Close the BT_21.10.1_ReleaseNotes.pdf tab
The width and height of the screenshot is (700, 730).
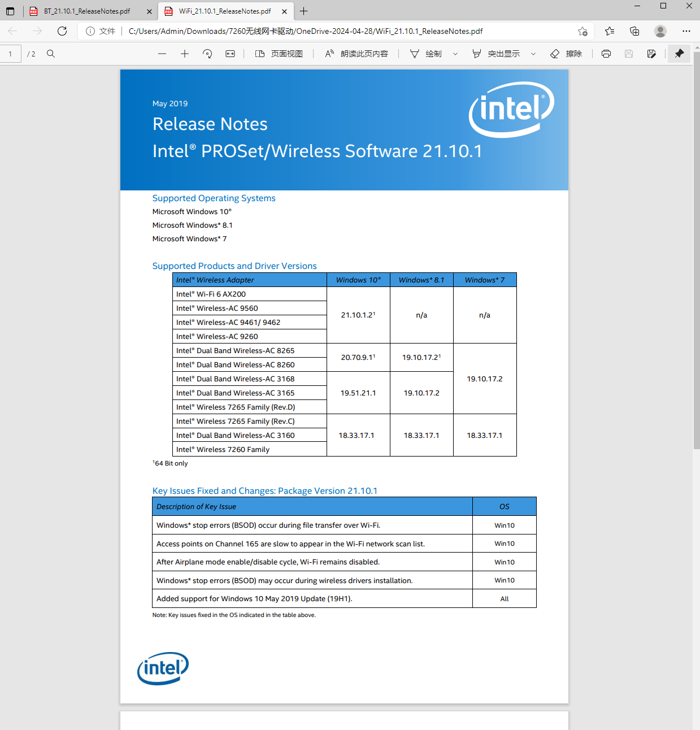149,11
